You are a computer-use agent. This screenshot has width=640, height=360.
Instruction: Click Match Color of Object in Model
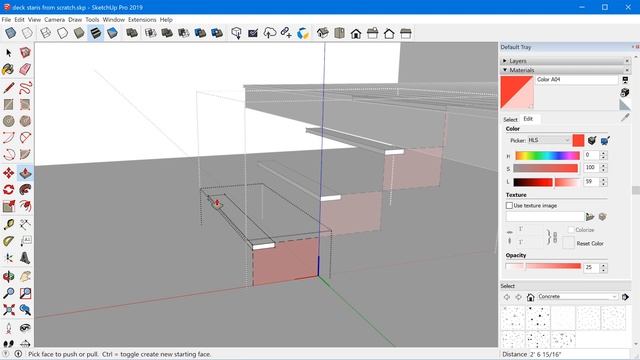coord(592,140)
